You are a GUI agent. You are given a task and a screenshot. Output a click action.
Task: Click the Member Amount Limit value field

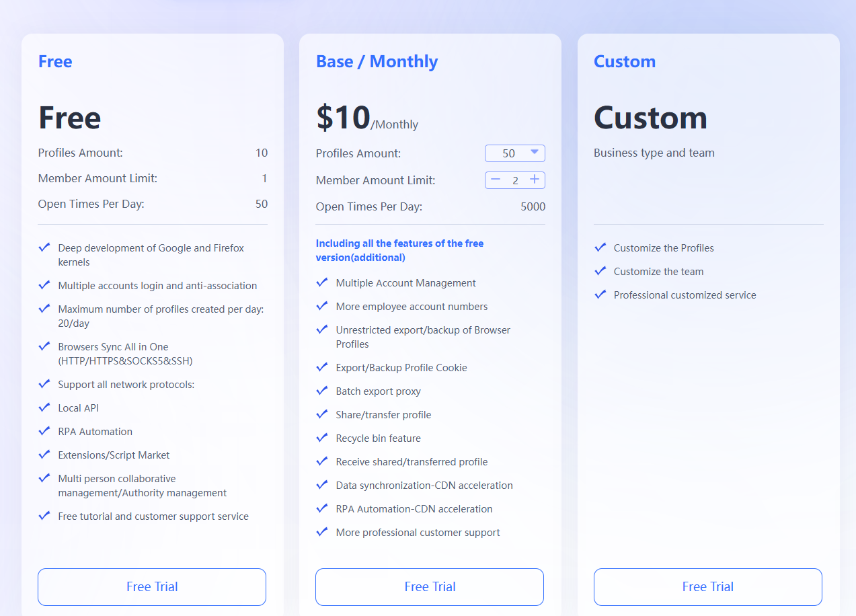coord(515,180)
